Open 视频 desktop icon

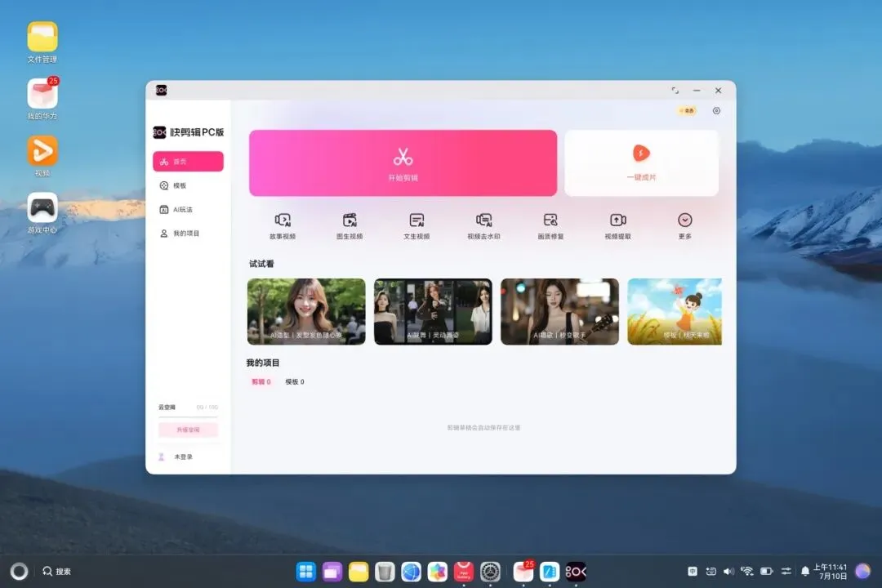click(x=42, y=156)
